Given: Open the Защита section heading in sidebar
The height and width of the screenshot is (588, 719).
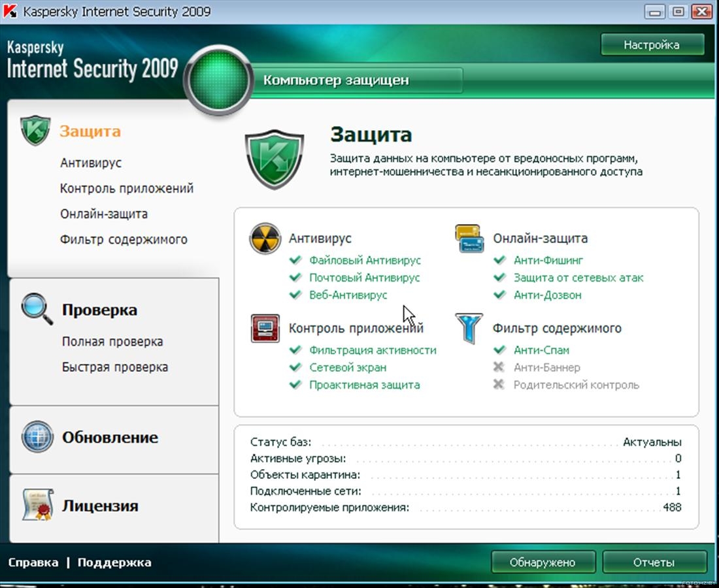Looking at the screenshot, I should 90,131.
